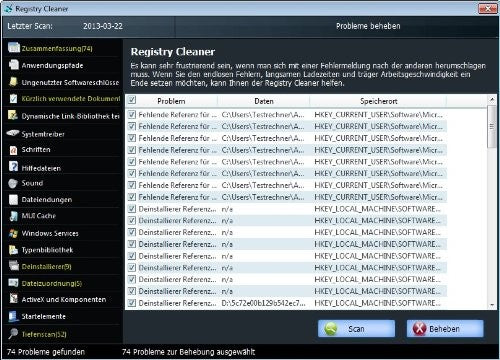Select the Systemtreiber icon
Image resolution: width=500 pixels, height=360 pixels.
[x=13, y=133]
